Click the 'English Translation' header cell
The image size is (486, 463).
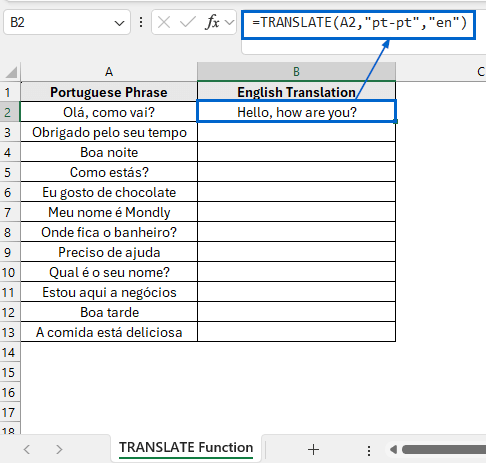coord(296,92)
